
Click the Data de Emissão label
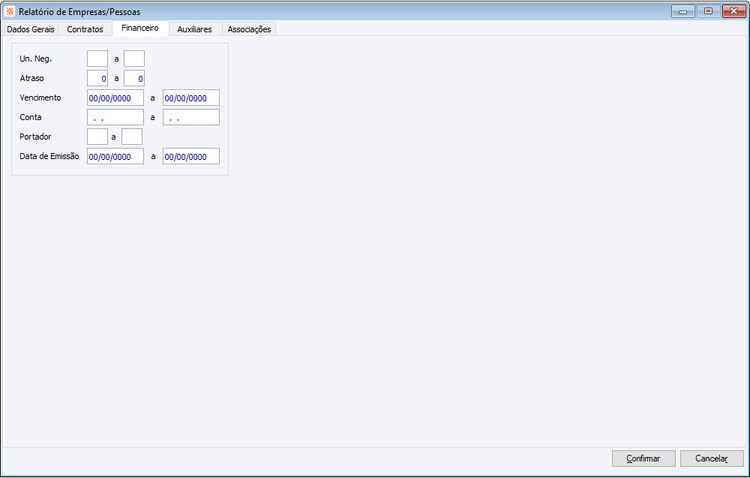point(49,156)
